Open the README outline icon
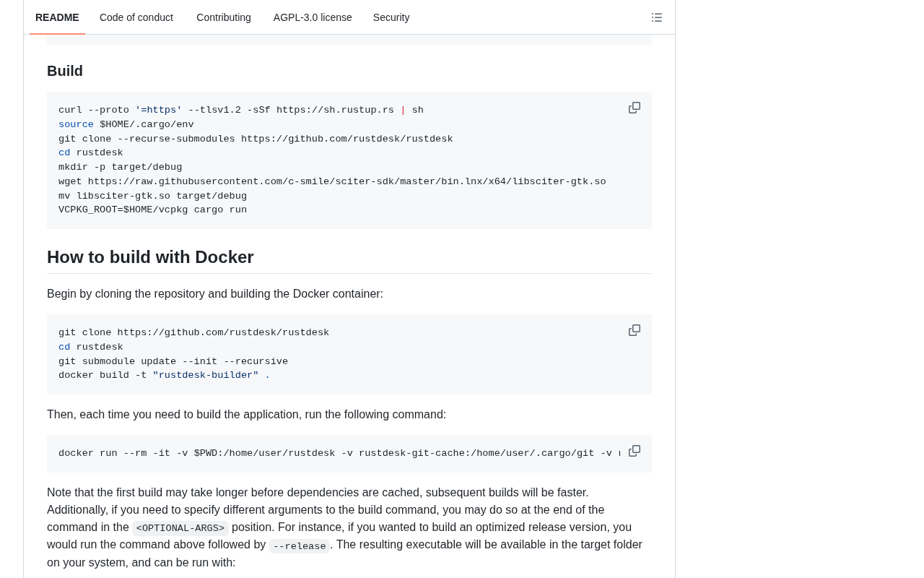The width and height of the screenshot is (924, 578). 657,17
